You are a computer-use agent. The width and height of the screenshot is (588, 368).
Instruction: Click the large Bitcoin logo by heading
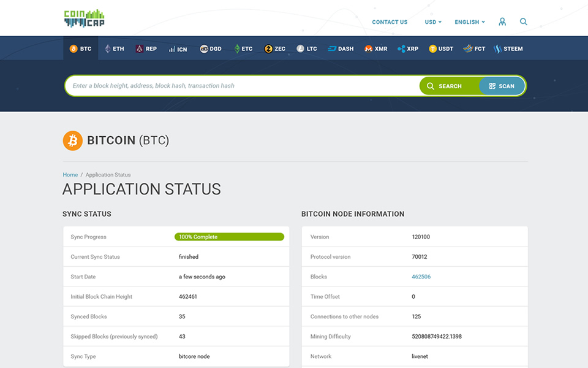tap(72, 140)
